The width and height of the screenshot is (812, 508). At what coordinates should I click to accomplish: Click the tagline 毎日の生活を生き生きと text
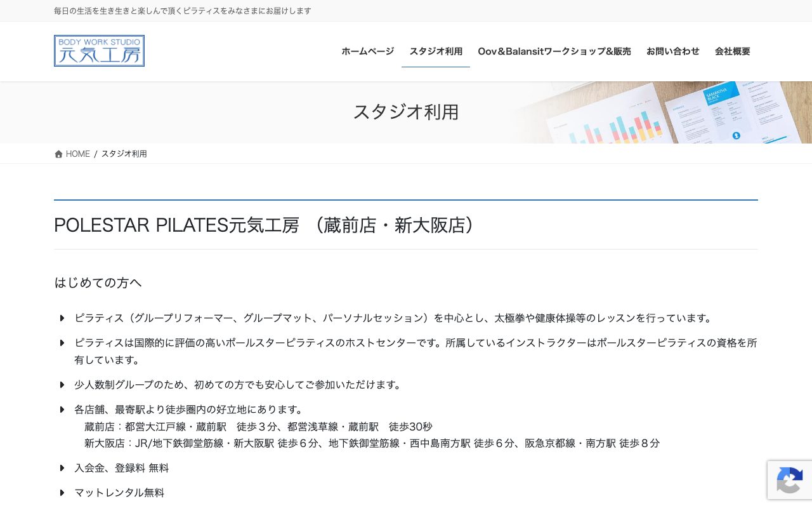pos(183,11)
